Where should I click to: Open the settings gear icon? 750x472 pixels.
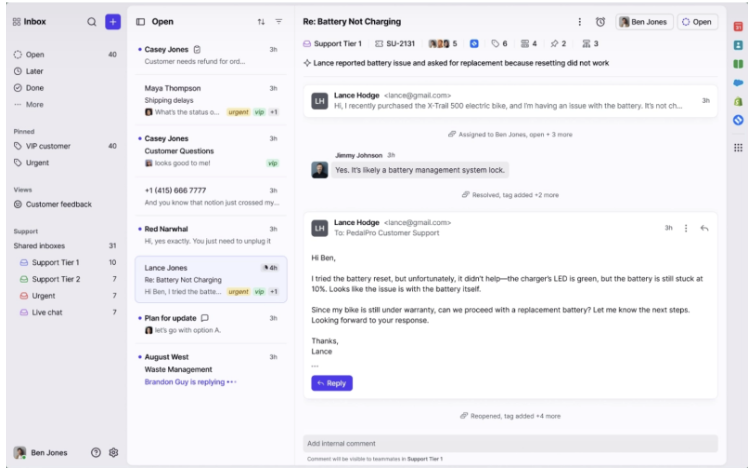(113, 452)
